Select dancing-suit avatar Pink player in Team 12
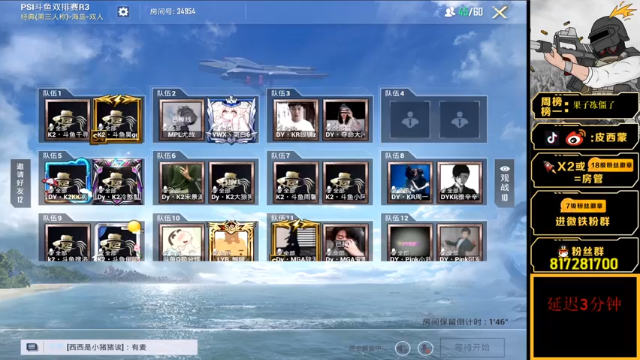Screen dimensions: 640x360 (460, 242)
